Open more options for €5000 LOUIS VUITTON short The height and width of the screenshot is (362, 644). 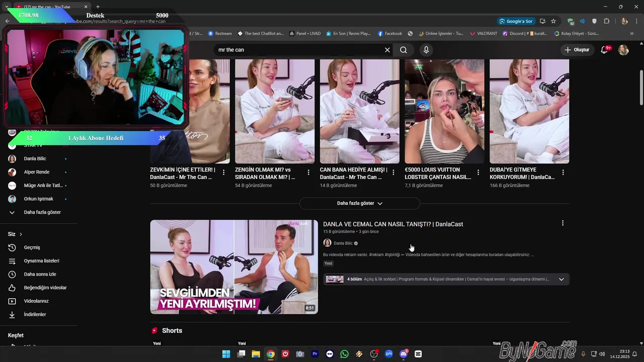click(478, 172)
